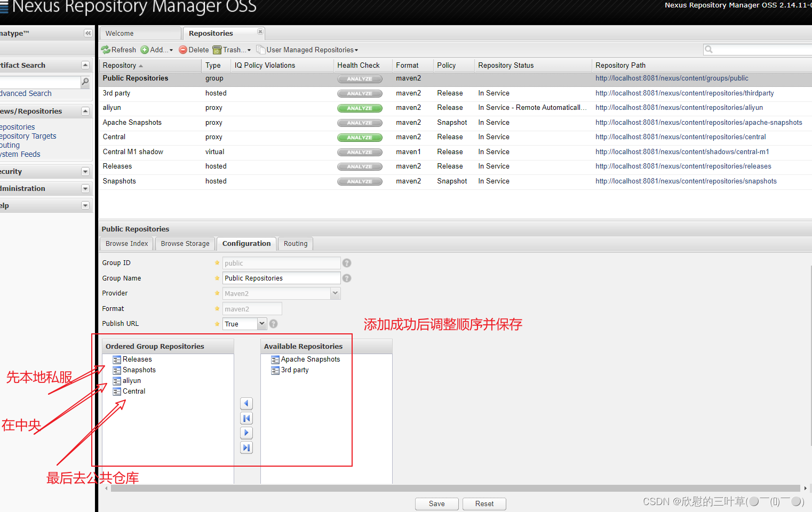Click the artifact search input field
The image size is (812, 512).
point(40,82)
